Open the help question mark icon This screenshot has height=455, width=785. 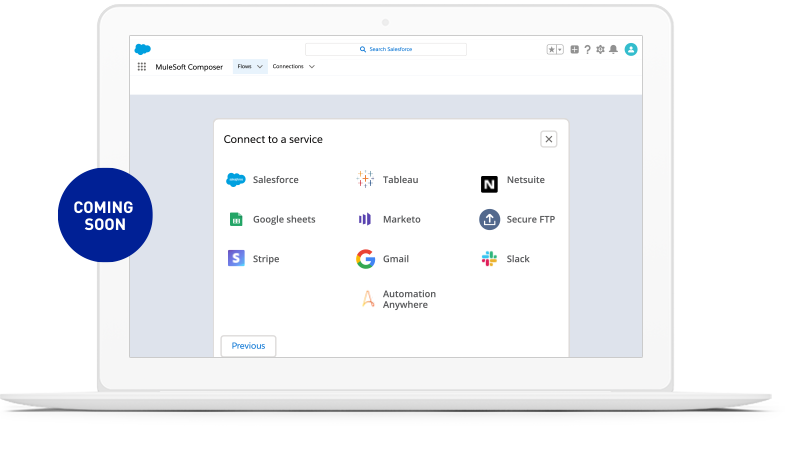click(x=587, y=49)
